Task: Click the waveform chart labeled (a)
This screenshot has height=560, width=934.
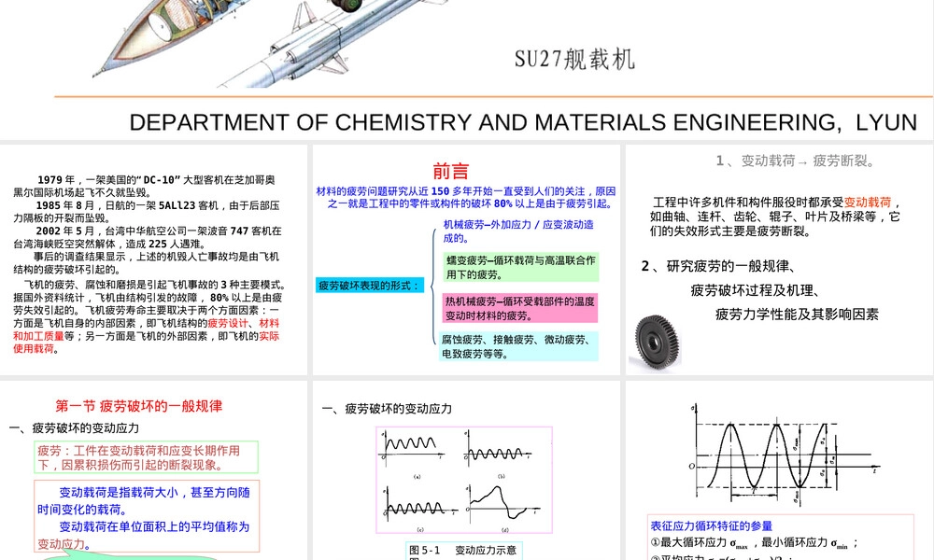Action: coord(413,455)
